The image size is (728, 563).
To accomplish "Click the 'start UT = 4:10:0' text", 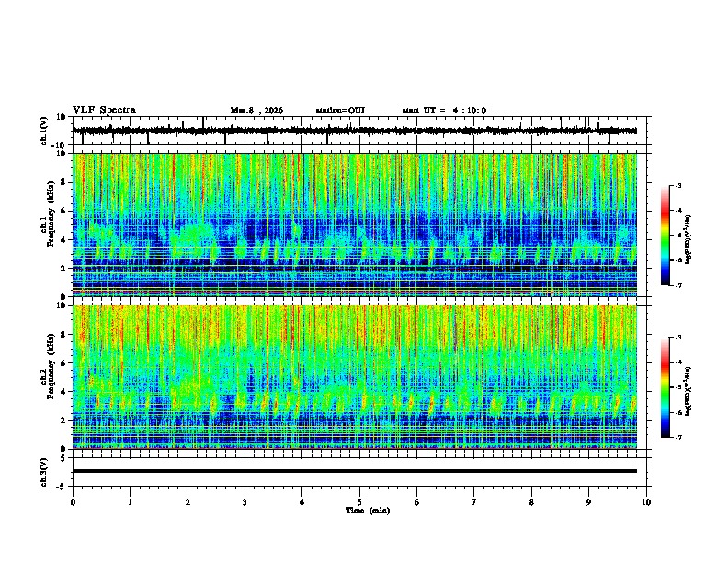I will (x=444, y=110).
